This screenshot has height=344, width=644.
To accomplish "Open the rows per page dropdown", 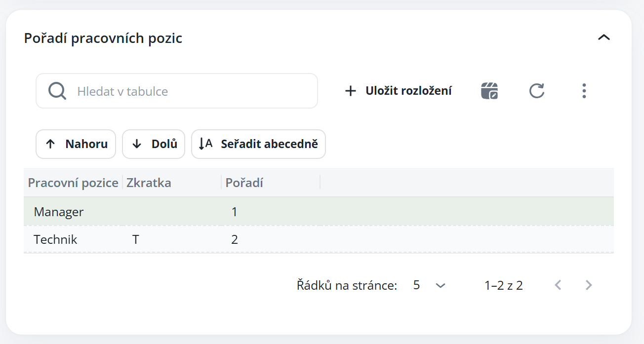I will coord(430,285).
